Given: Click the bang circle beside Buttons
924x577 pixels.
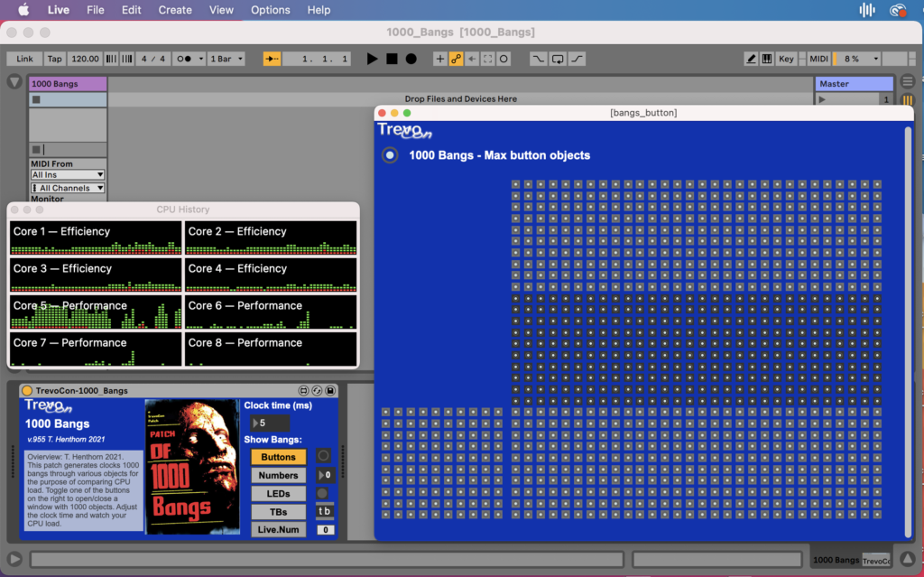Looking at the screenshot, I should [324, 456].
